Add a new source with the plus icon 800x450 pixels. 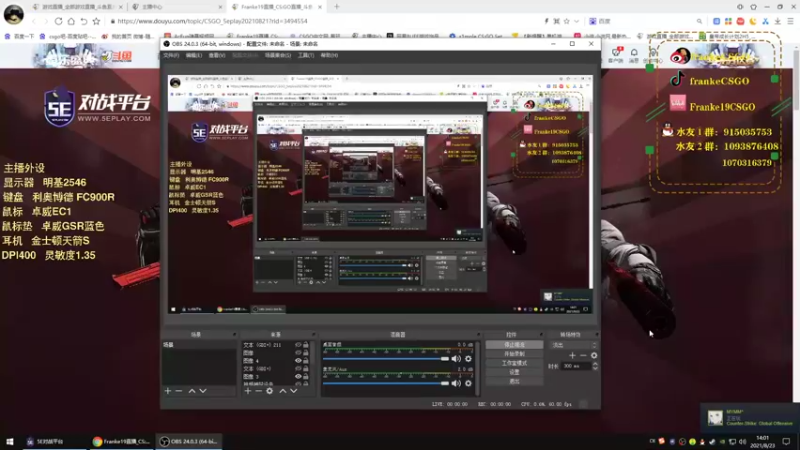[x=248, y=391]
